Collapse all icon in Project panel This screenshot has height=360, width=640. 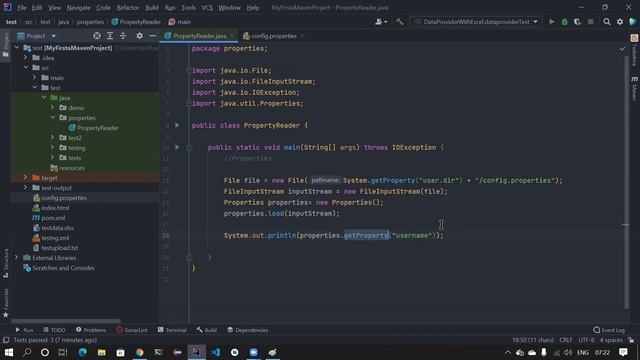click(123, 36)
